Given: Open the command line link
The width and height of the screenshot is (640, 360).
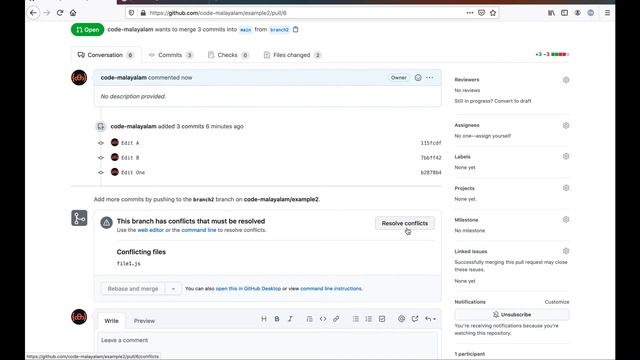Looking at the screenshot, I should click(x=199, y=230).
